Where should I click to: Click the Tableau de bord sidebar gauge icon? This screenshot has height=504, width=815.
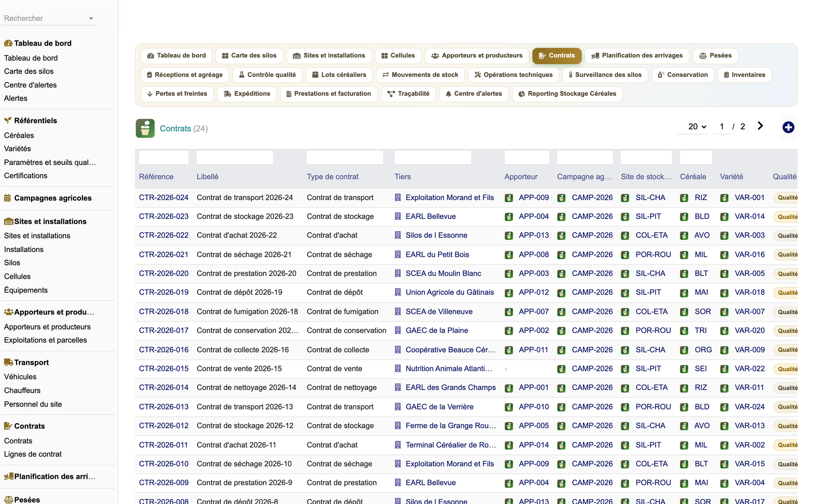(x=8, y=43)
